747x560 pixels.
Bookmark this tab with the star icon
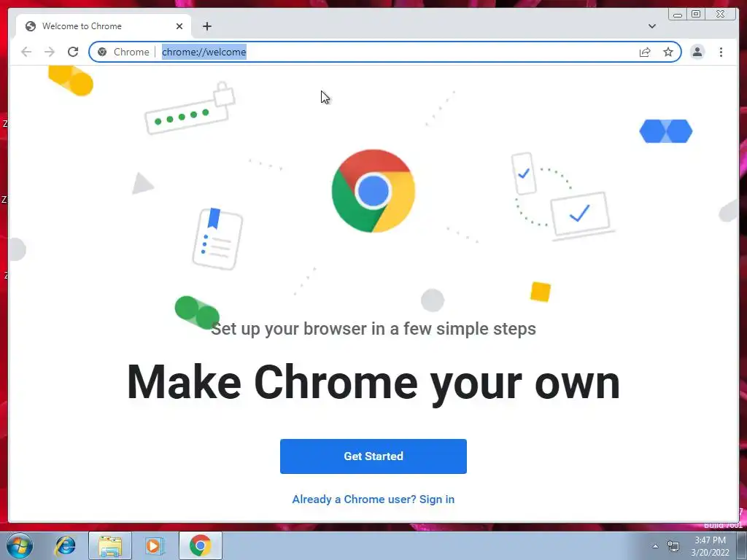(x=668, y=52)
